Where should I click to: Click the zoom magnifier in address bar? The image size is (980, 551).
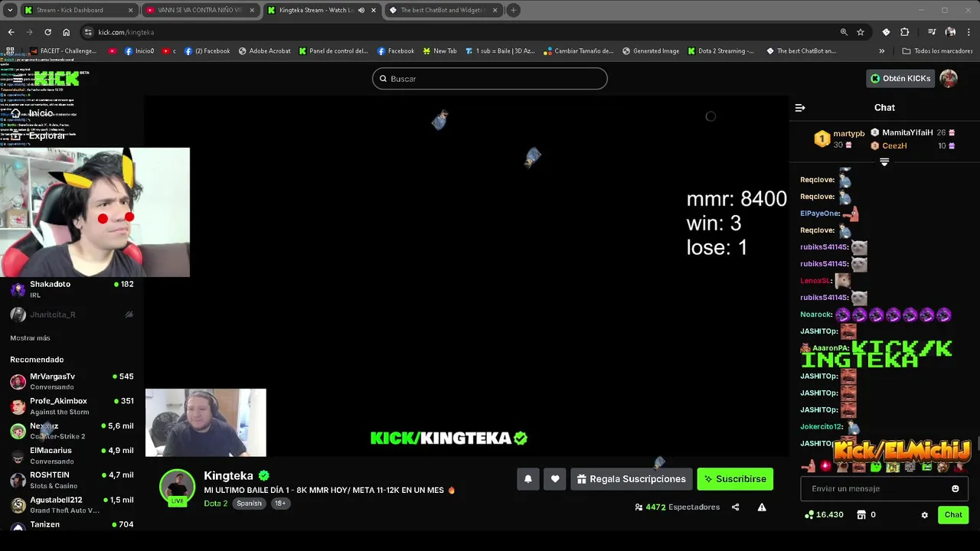(844, 32)
